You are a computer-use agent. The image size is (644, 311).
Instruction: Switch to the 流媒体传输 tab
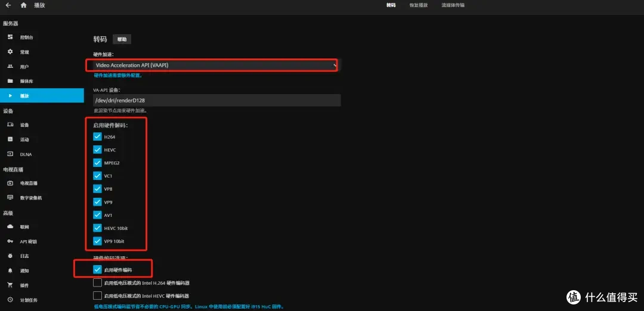(x=453, y=5)
